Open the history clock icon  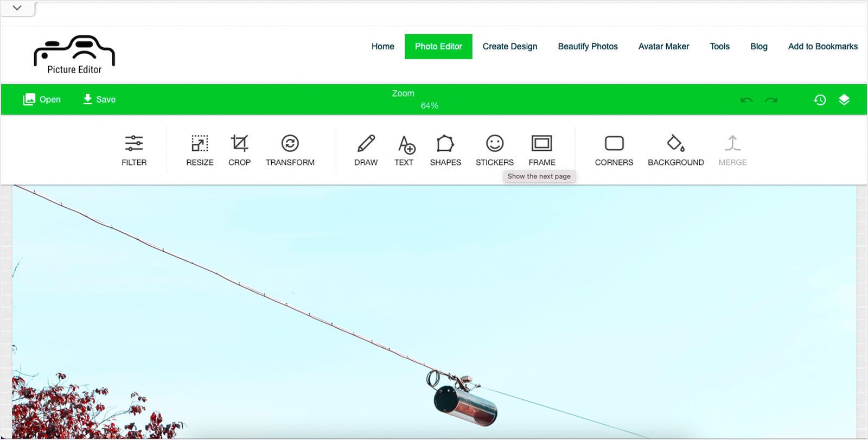[820, 100]
